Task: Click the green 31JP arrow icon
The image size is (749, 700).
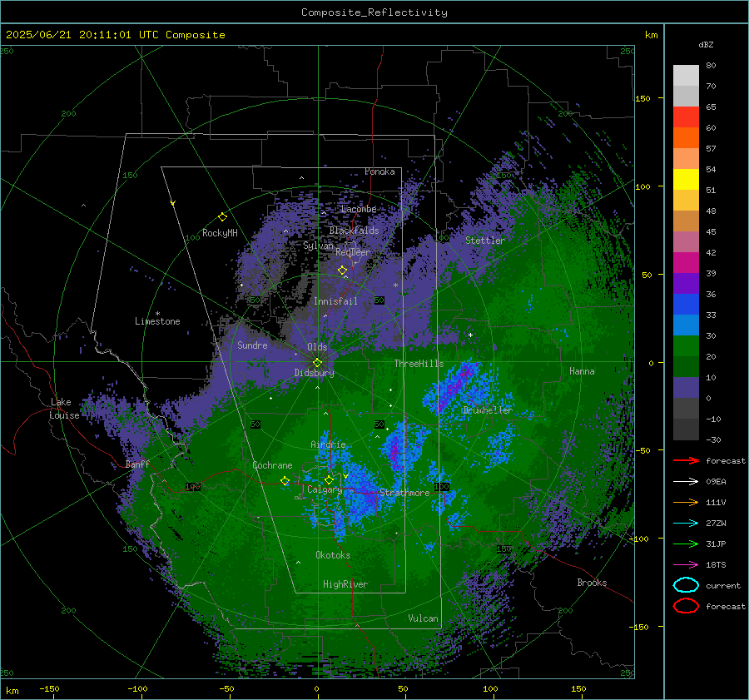Action: tap(686, 544)
